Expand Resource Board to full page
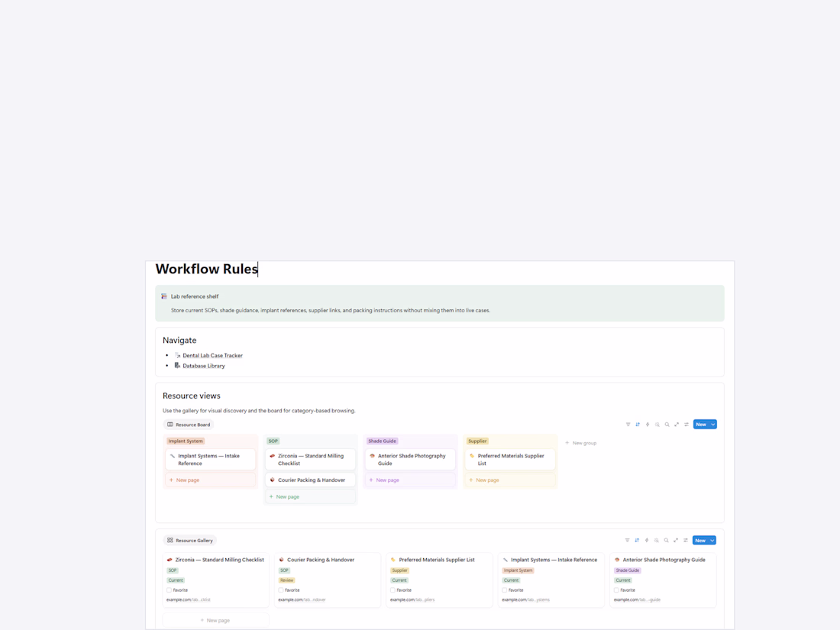 [677, 425]
